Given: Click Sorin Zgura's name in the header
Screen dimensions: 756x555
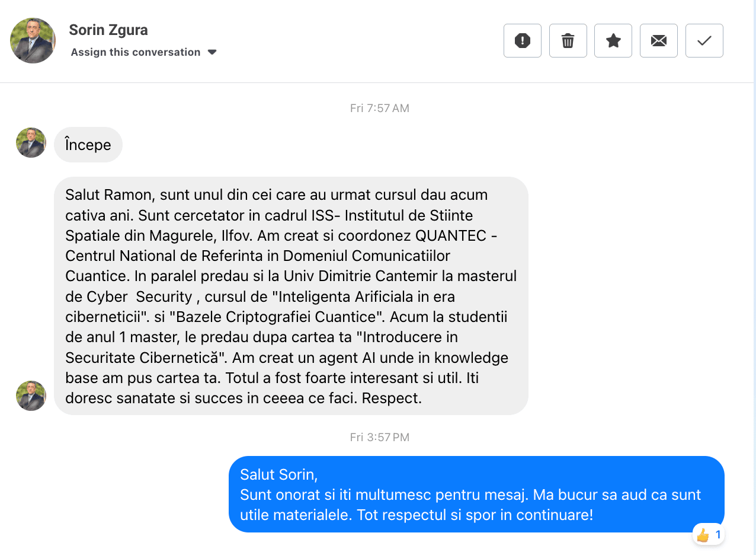Looking at the screenshot, I should [x=108, y=30].
